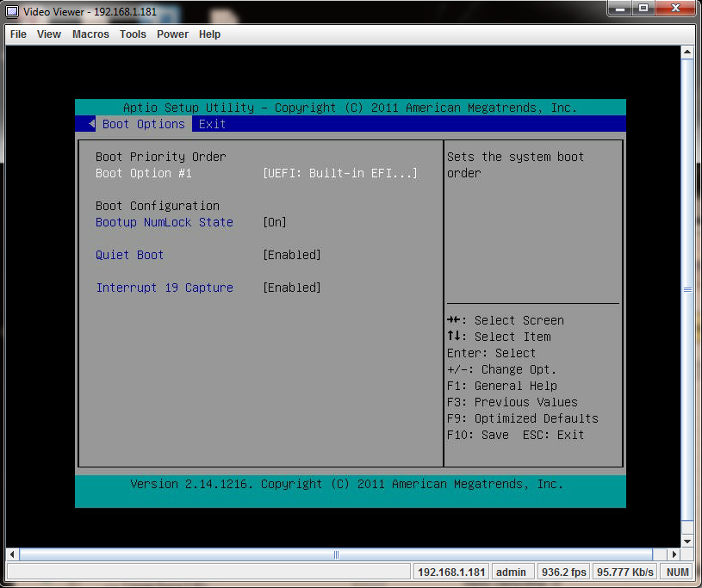Click the NUM lock status indicator
The width and height of the screenshot is (702, 588).
[x=678, y=572]
